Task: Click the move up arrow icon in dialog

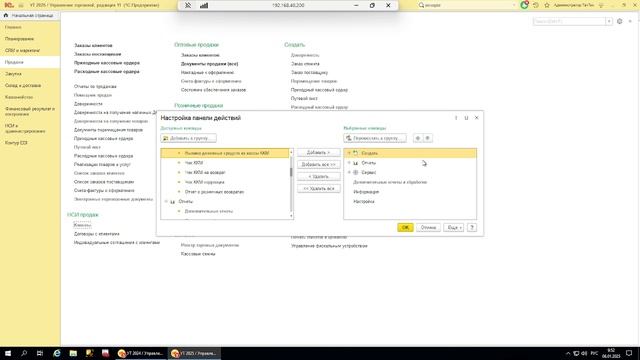Action: (x=418, y=138)
